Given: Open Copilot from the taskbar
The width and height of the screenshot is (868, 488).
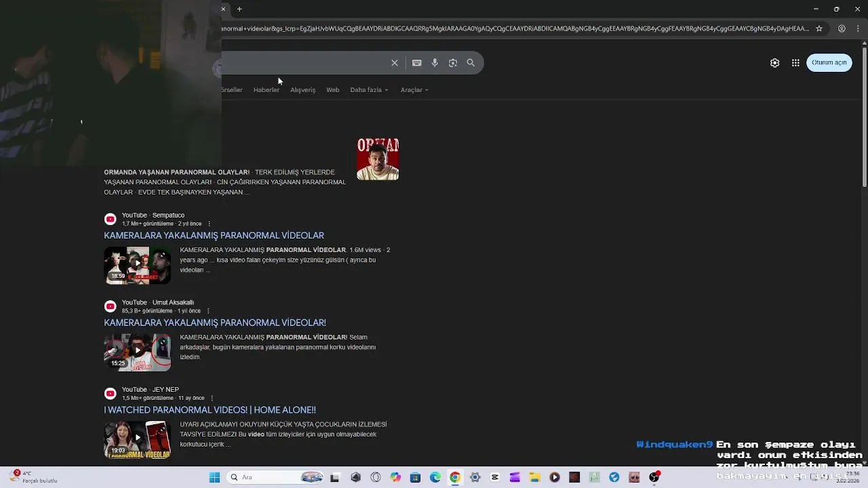Looking at the screenshot, I should (x=395, y=477).
